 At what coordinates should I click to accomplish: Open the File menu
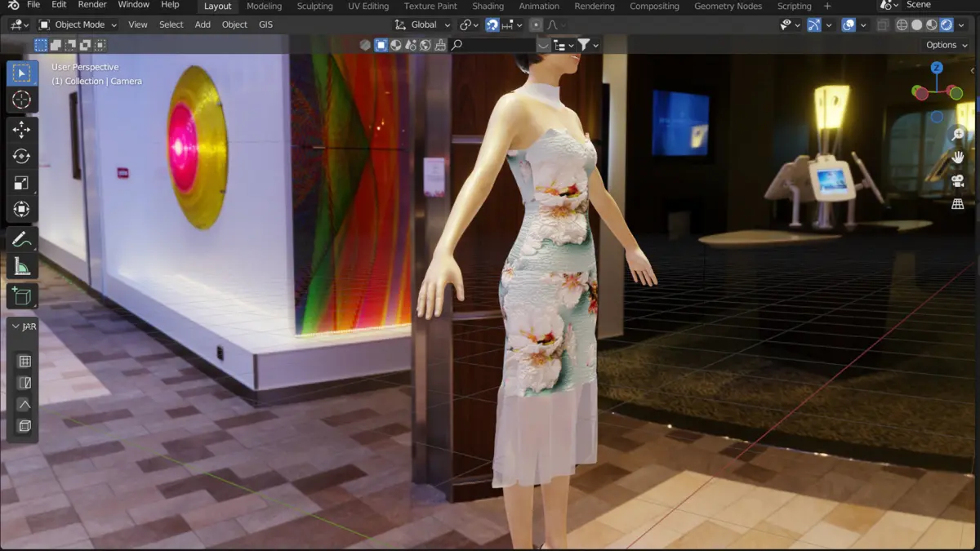click(x=33, y=5)
